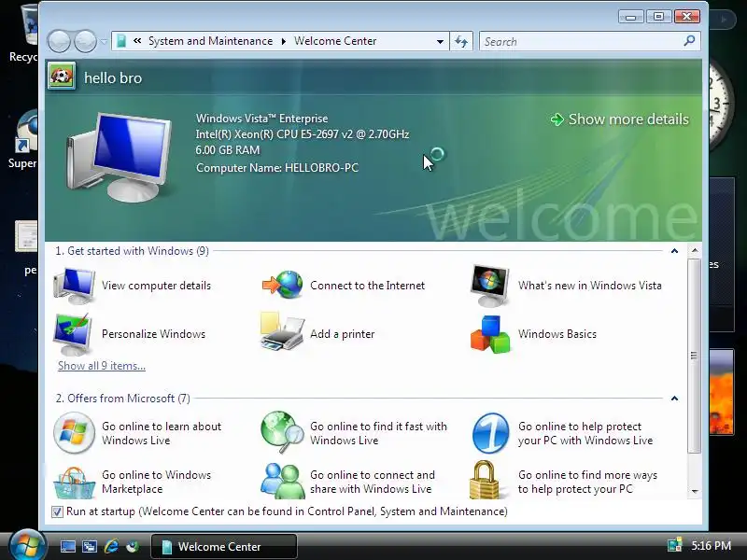Click the What's new in Windows Vista icon
The width and height of the screenshot is (747, 560).
[489, 286]
